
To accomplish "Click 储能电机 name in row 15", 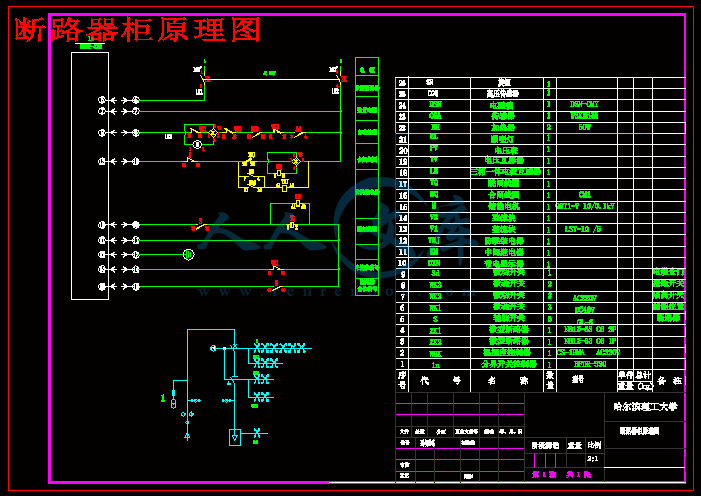I will (x=503, y=206).
